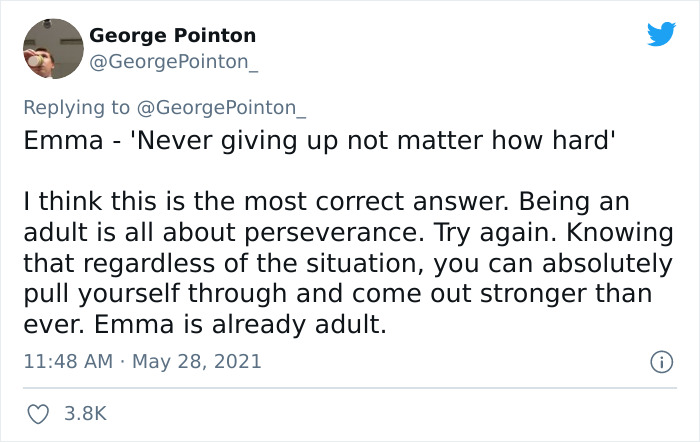700x442 pixels.
Task: Click the May 28, 2021 date
Action: pyautogui.click(x=196, y=362)
